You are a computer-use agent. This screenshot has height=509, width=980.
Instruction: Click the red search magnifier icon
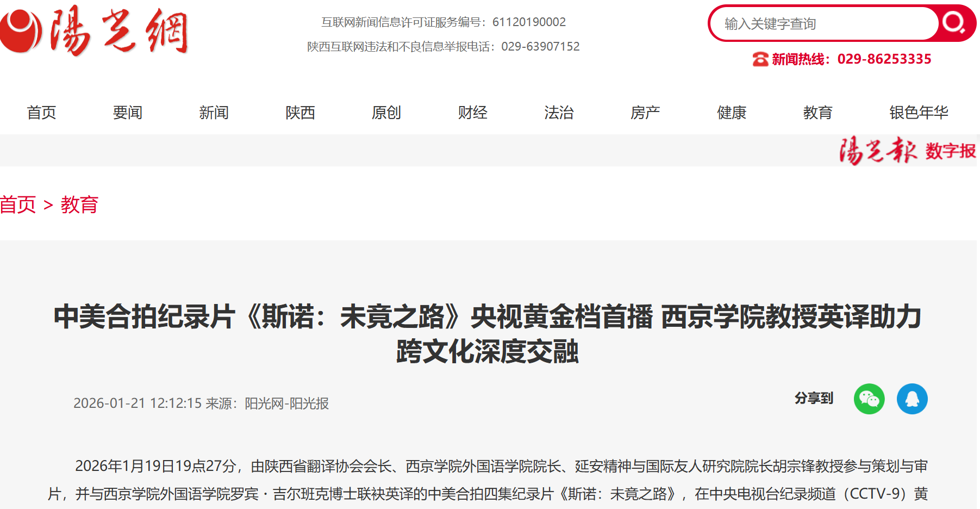[954, 23]
